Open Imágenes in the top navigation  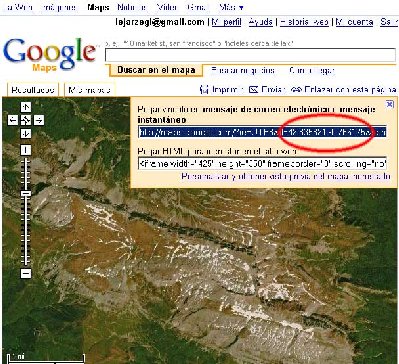tap(60, 7)
